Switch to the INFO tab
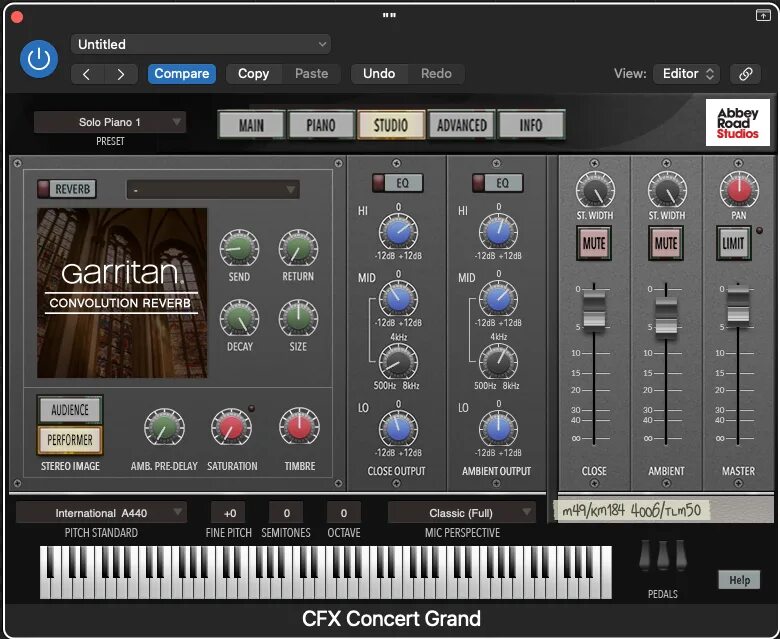The image size is (780, 639). (x=531, y=125)
